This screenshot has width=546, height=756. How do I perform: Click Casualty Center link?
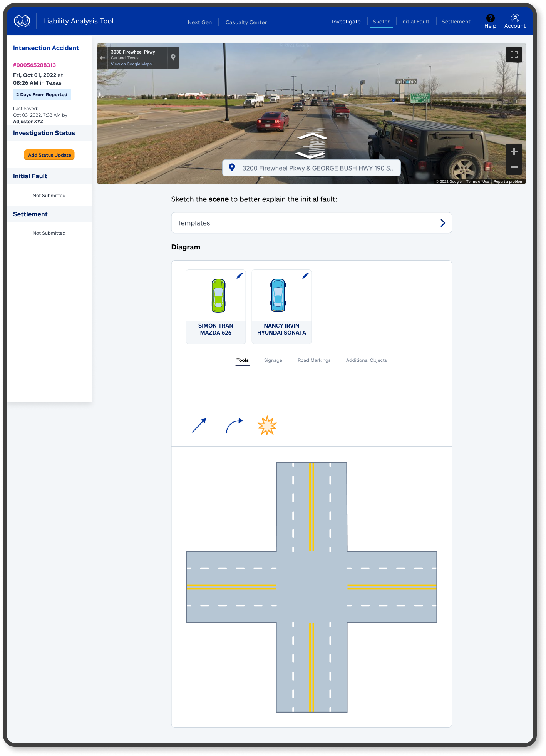tap(246, 22)
